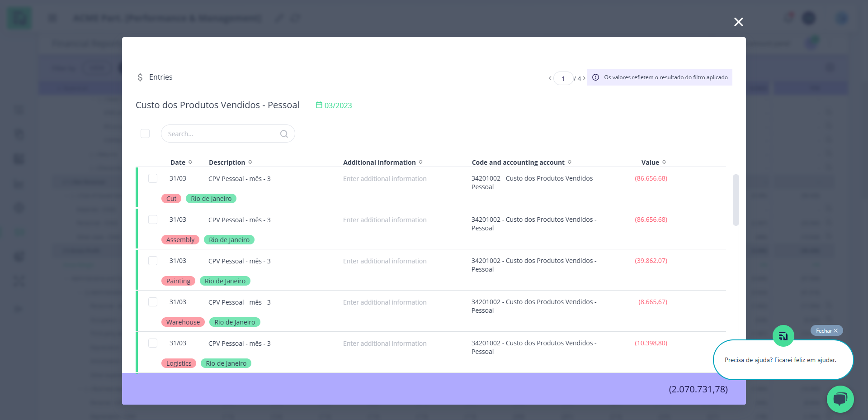Click the Logistics tag
The image size is (868, 420).
coord(179,363)
